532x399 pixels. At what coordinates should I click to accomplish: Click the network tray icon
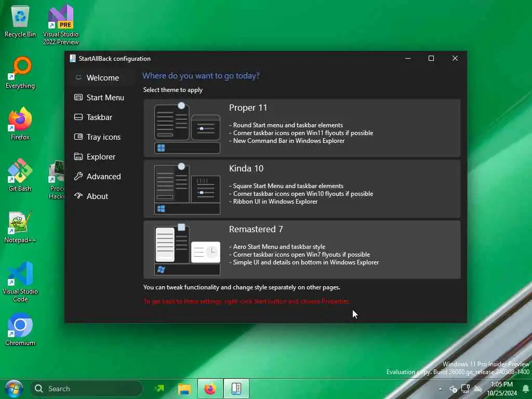[465, 389]
